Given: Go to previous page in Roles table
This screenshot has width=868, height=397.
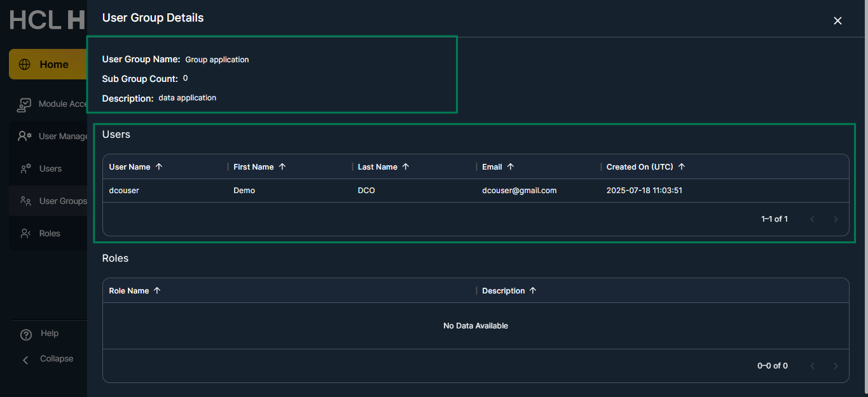Looking at the screenshot, I should [812, 366].
